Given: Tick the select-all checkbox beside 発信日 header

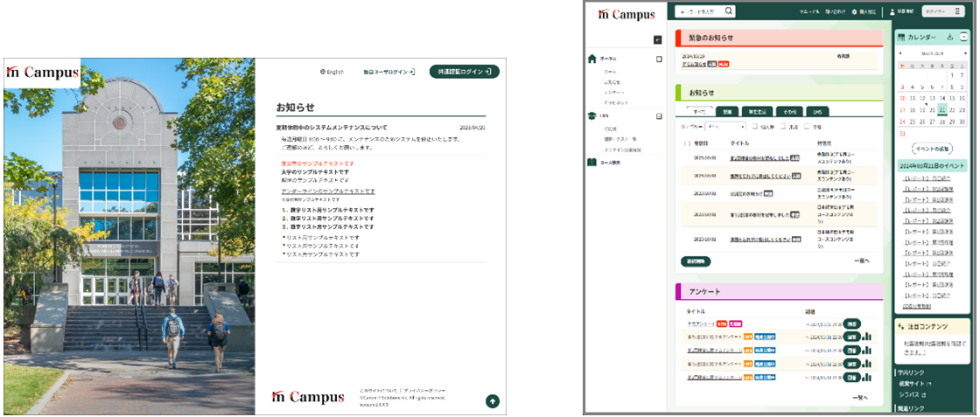Looking at the screenshot, I should point(688,143).
